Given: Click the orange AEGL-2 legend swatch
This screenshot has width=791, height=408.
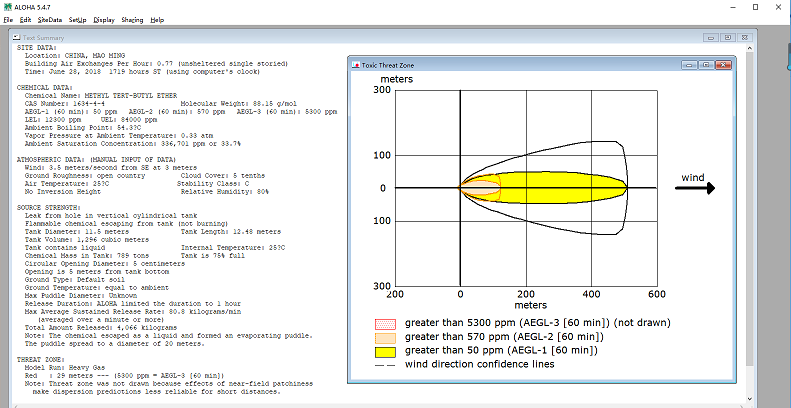Looking at the screenshot, I should click(385, 337).
